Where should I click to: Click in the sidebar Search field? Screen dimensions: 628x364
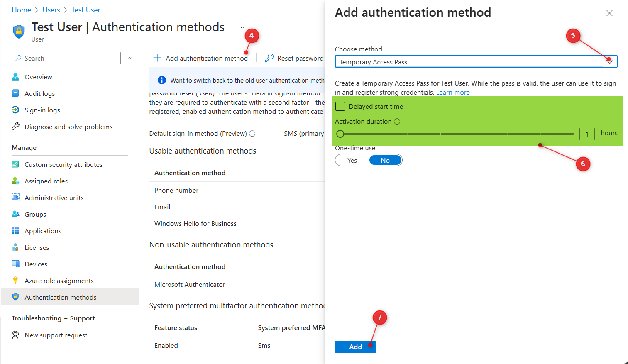click(66, 58)
